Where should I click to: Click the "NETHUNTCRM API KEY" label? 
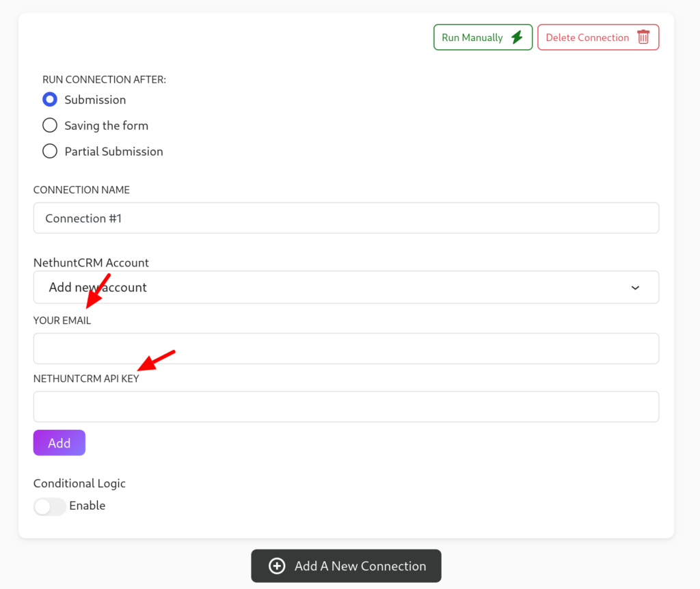click(x=86, y=379)
